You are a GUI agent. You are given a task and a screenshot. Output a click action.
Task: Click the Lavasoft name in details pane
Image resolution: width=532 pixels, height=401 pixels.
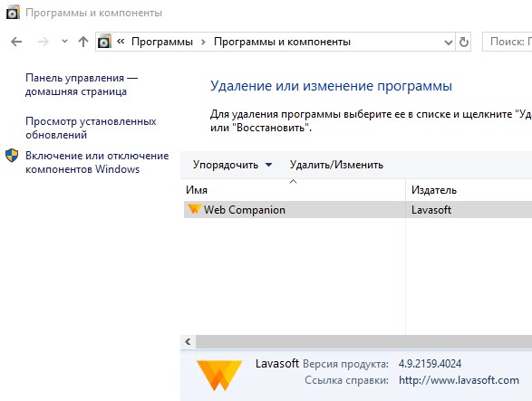[x=277, y=363]
